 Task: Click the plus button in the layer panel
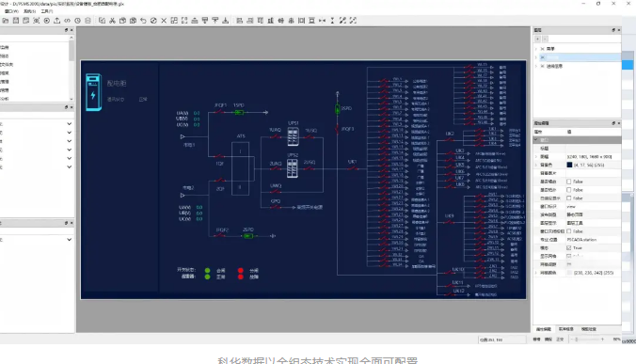(x=537, y=39)
